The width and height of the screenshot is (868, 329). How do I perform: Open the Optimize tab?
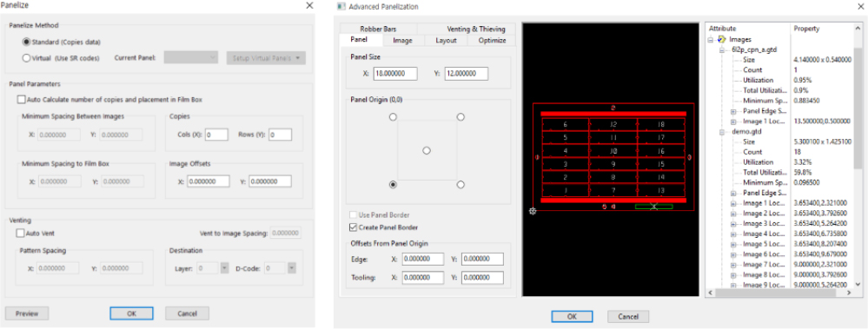pos(492,40)
